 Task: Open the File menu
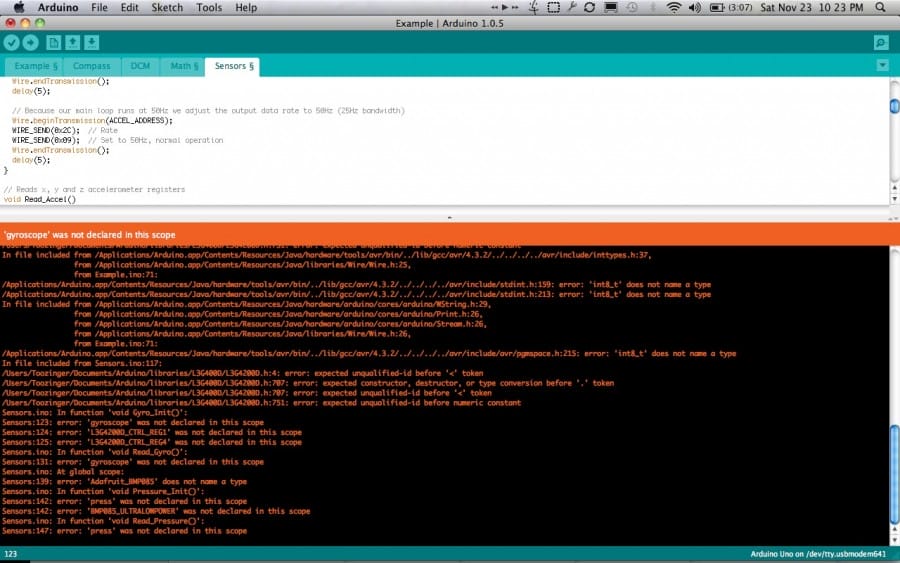click(x=99, y=7)
